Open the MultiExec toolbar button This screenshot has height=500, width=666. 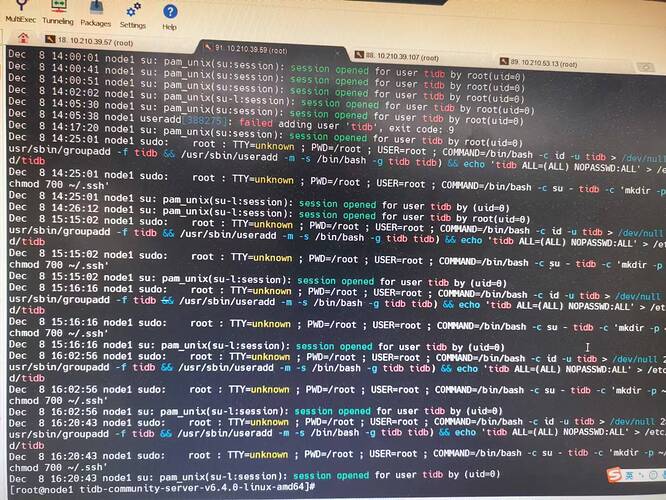click(20, 12)
